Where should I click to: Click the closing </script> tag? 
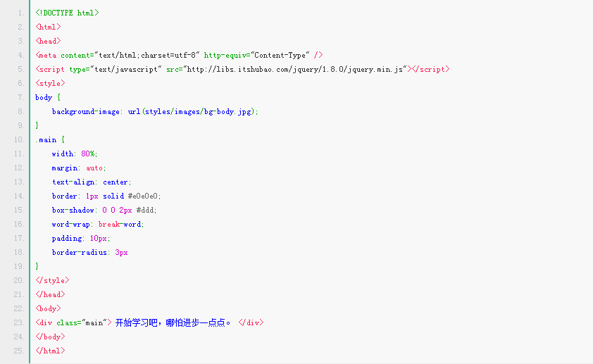tap(430, 69)
